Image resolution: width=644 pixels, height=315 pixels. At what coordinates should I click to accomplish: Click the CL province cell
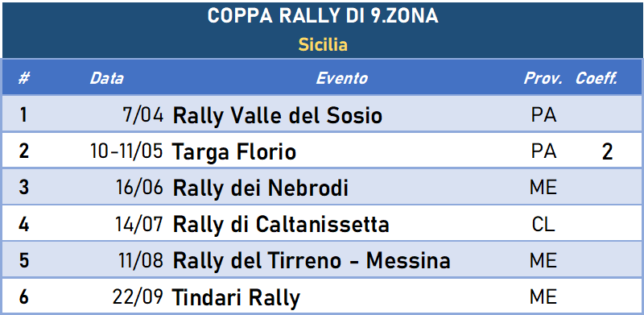[x=543, y=225]
